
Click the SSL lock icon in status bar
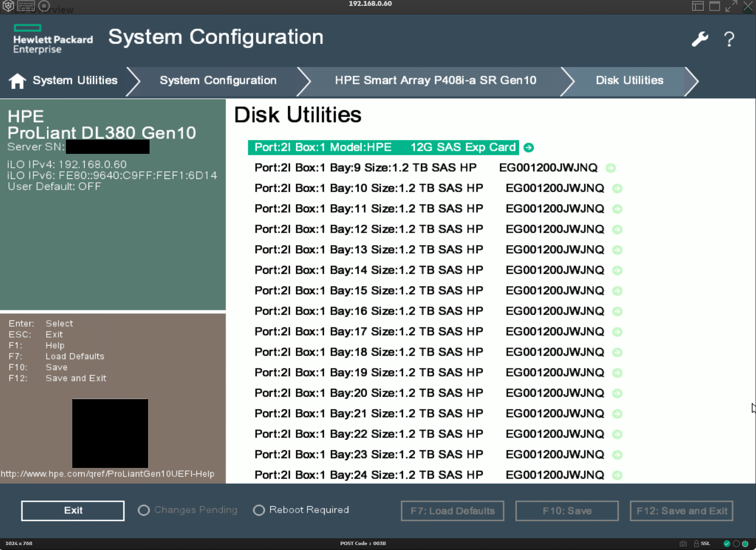(x=696, y=544)
